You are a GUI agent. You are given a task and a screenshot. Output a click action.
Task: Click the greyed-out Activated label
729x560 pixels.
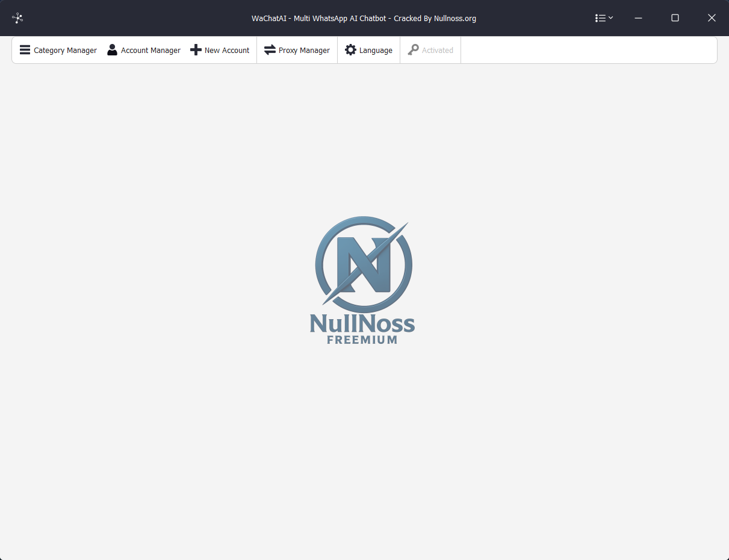pos(438,51)
